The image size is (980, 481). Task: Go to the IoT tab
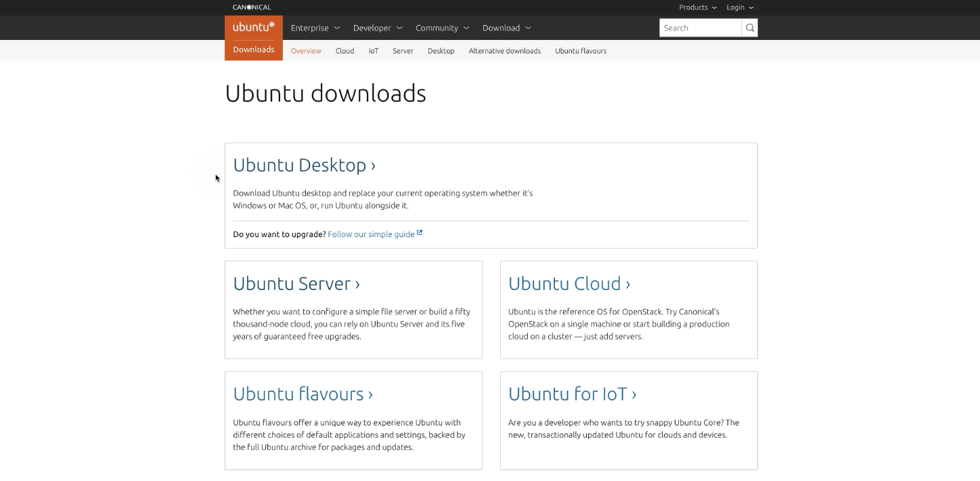pos(374,51)
